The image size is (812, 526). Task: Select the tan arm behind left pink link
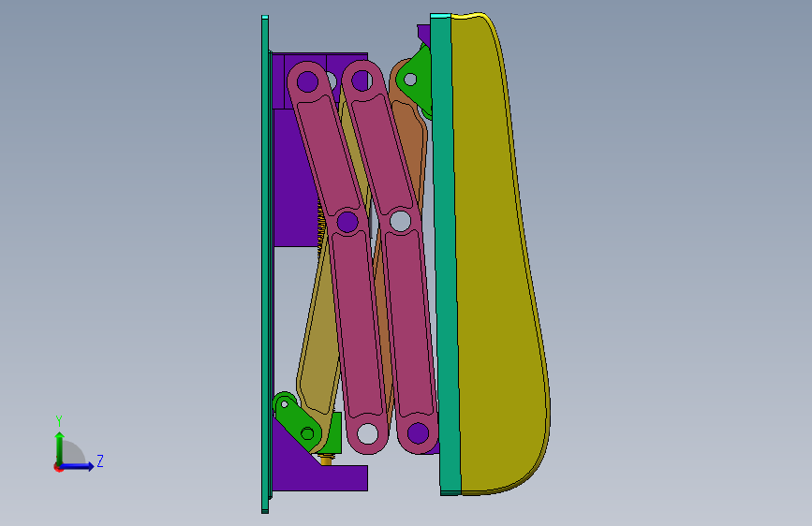click(318, 337)
